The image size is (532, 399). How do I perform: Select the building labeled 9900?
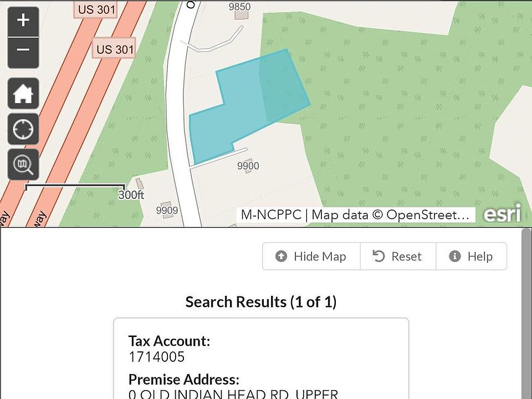click(248, 166)
